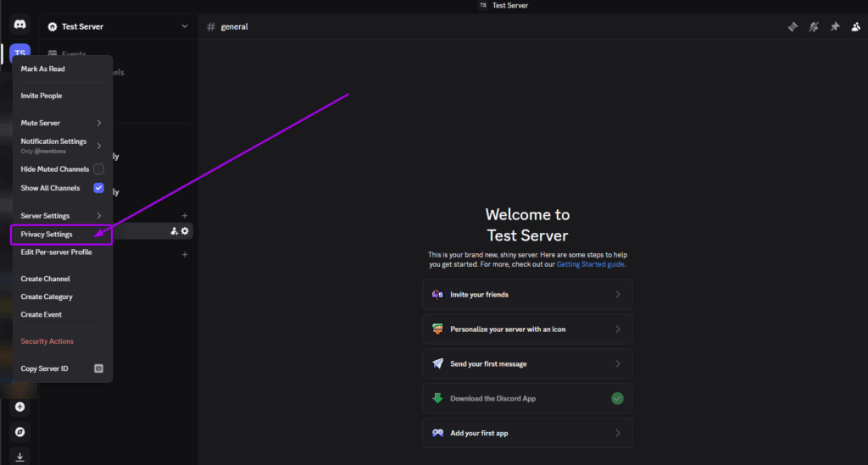The height and width of the screenshot is (465, 868).
Task: Click the paper plane first message icon
Action: (437, 363)
